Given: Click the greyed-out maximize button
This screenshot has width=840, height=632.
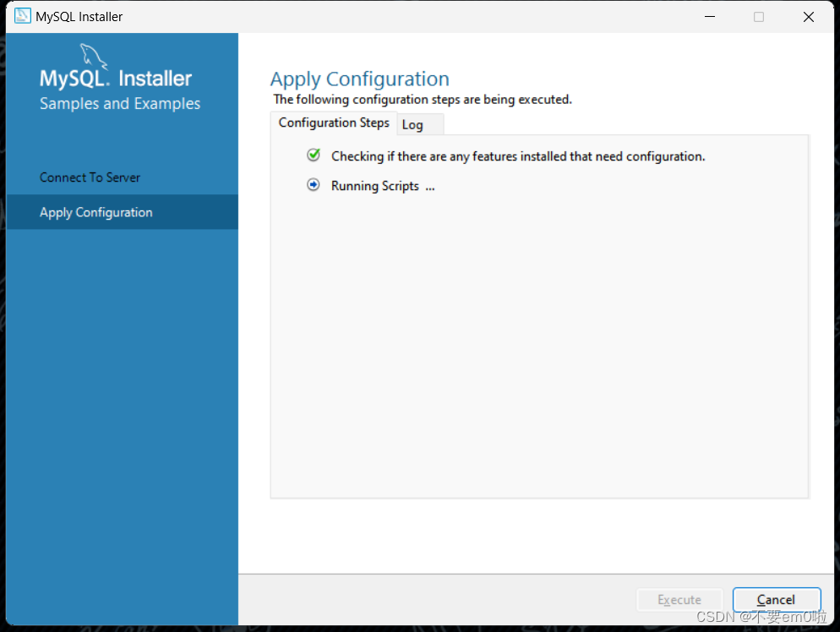Looking at the screenshot, I should pyautogui.click(x=759, y=17).
